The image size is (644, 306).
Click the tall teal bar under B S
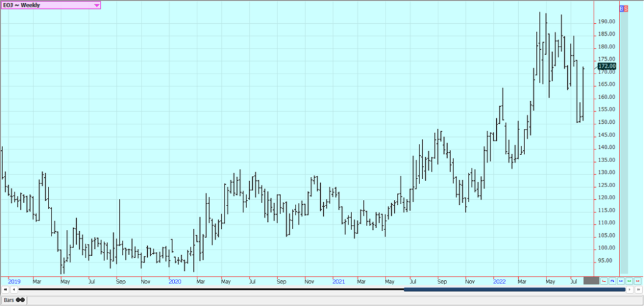(x=624, y=143)
